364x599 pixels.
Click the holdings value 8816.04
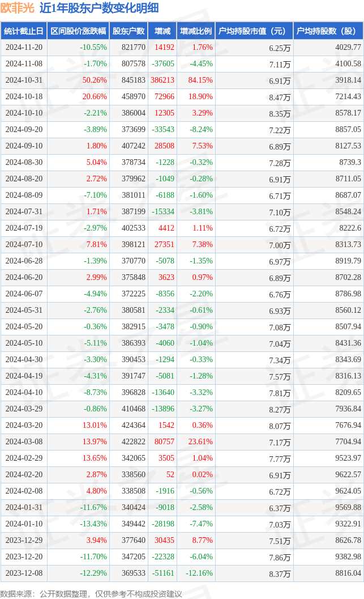[x=348, y=573]
